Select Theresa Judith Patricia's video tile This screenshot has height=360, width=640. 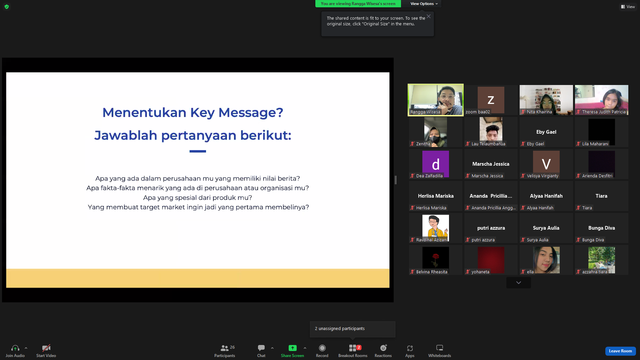coord(602,100)
